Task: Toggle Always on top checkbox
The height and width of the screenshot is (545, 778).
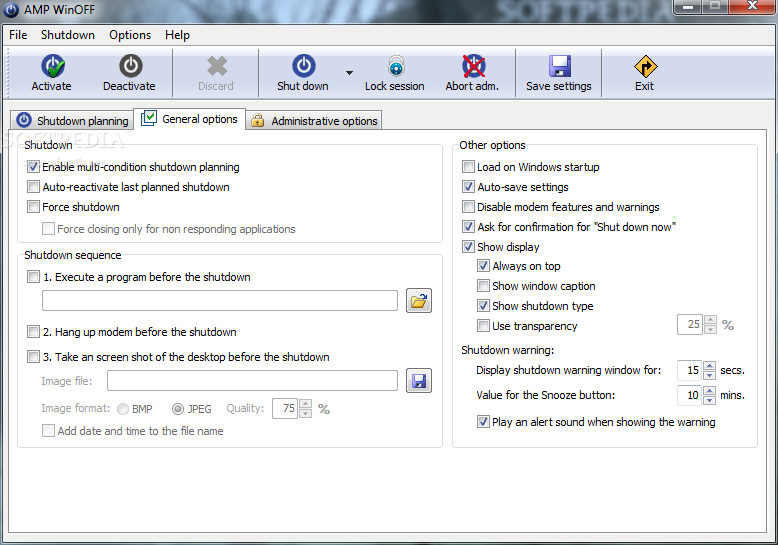Action: [x=483, y=266]
